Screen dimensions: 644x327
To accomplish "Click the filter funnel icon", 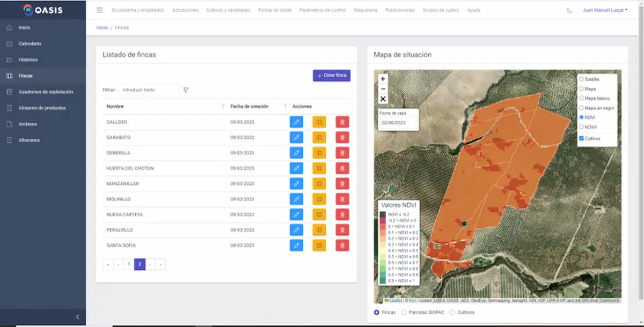I will click(186, 90).
